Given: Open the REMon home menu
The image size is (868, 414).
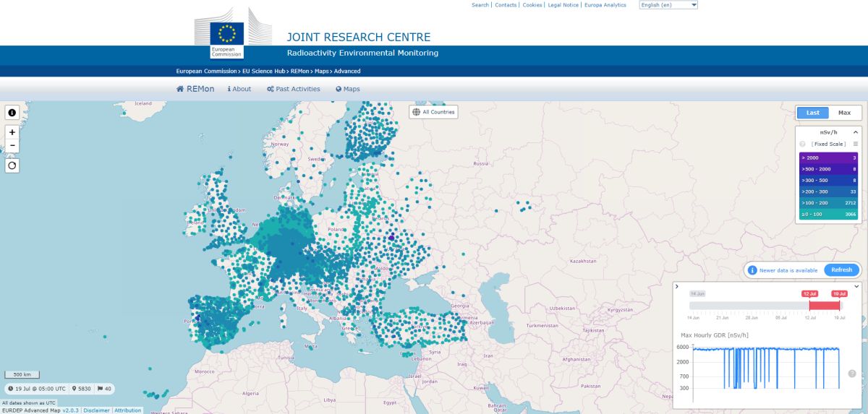Looking at the screenshot, I should (195, 89).
